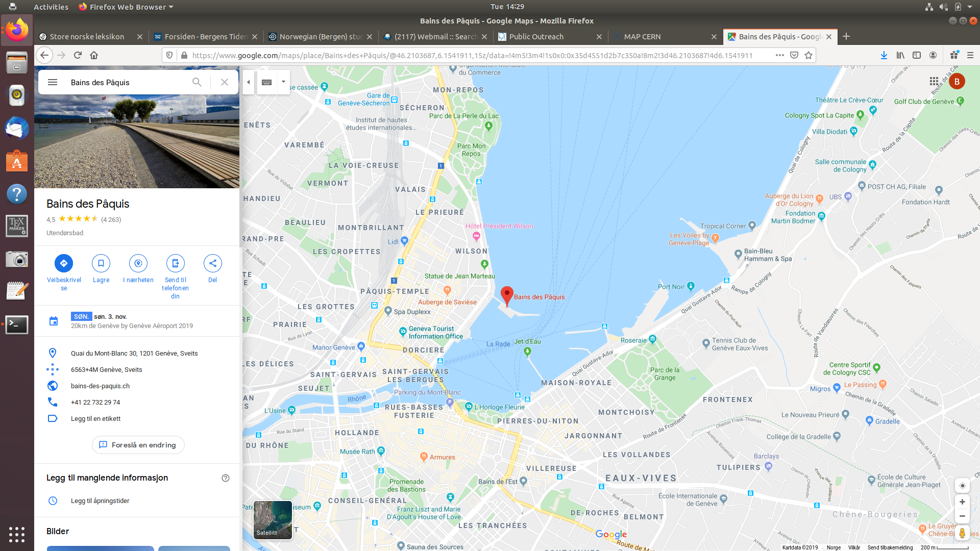
Task: Click the Veibeskrivelse directions icon
Action: click(x=64, y=263)
